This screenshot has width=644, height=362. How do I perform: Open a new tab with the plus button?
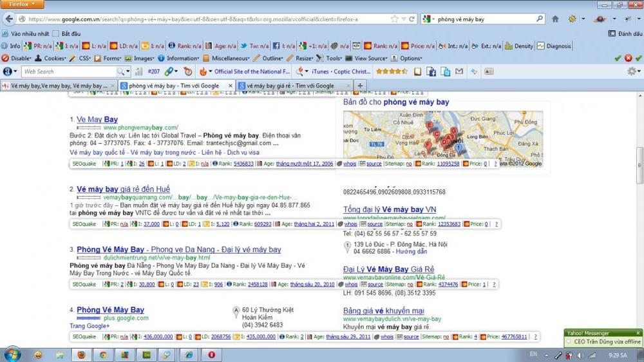pyautogui.click(x=360, y=86)
